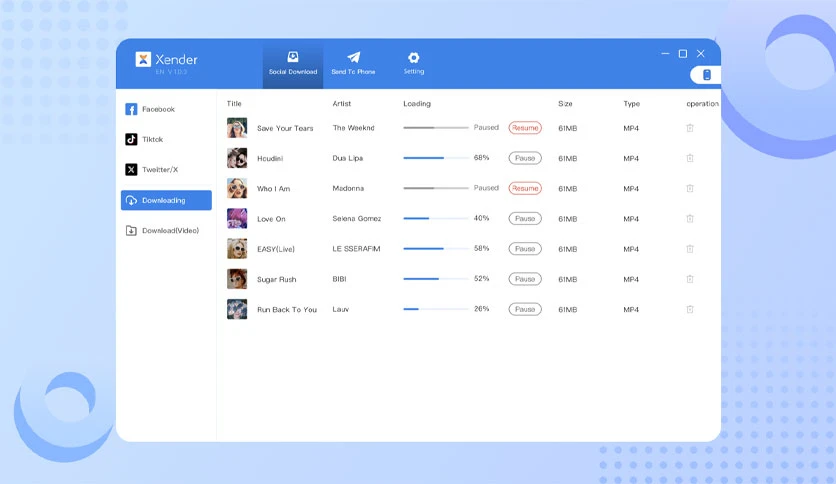Click the Tiktok logo icon

[131, 139]
